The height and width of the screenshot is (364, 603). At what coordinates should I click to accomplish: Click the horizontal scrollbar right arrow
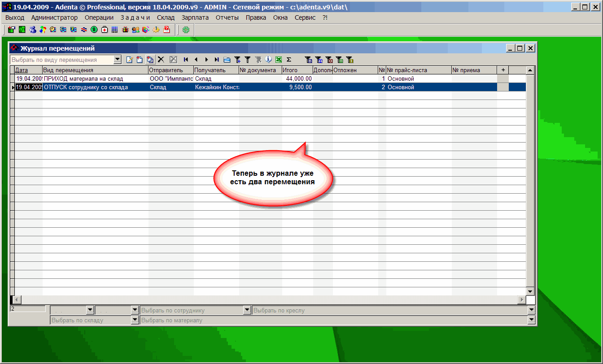521,299
